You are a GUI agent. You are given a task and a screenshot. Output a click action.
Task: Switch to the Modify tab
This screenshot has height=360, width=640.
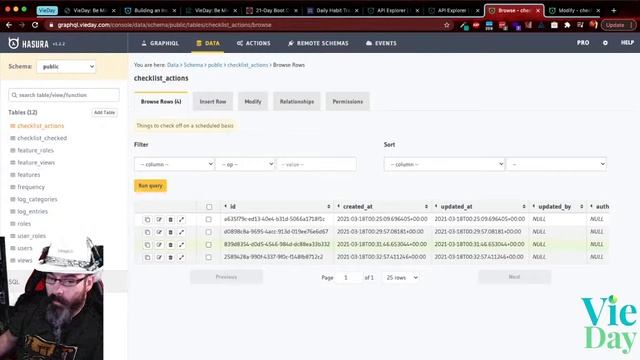click(253, 102)
